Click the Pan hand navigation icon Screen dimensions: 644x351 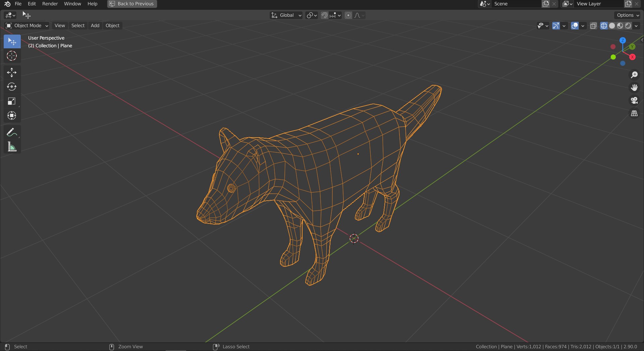(x=634, y=88)
